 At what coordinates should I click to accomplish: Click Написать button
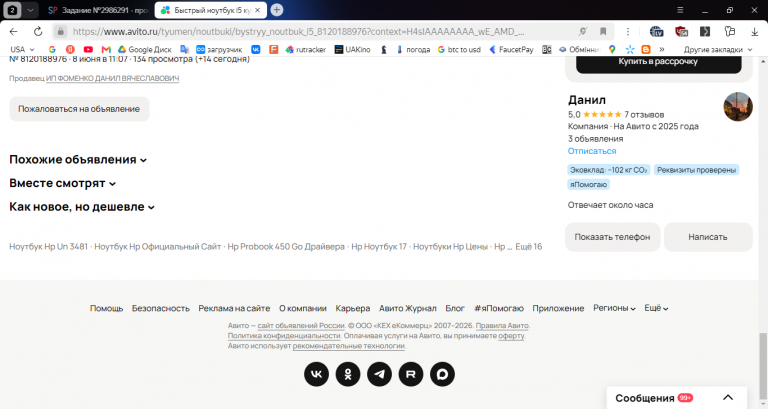tap(708, 237)
